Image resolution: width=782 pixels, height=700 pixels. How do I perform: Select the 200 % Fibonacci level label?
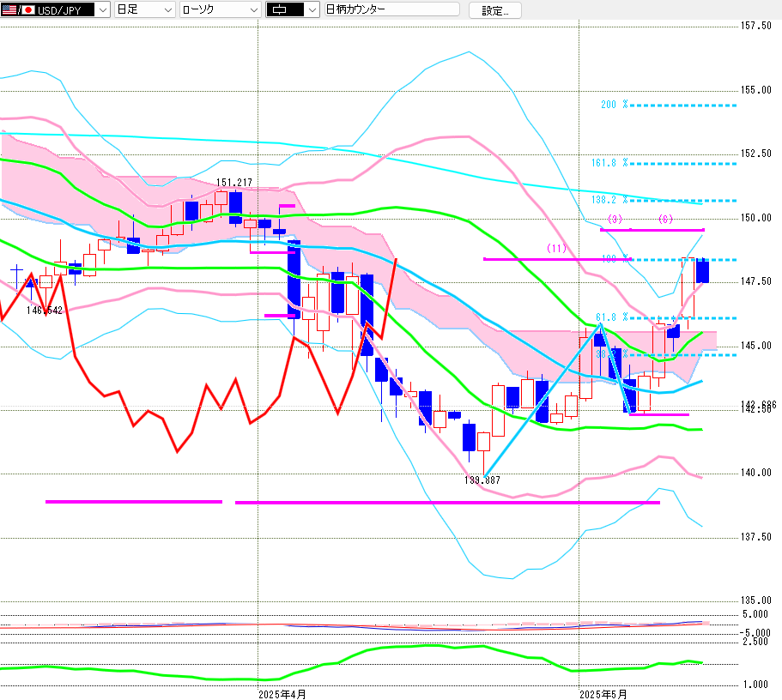coord(615,105)
